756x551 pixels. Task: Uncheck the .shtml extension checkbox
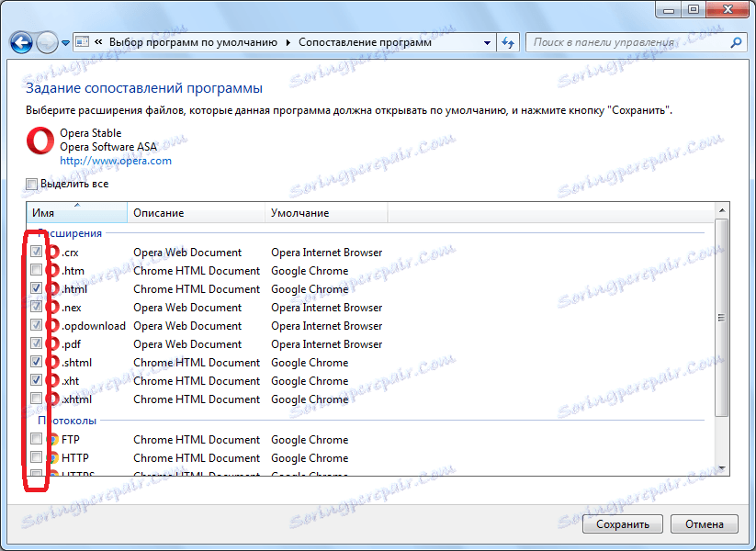tap(36, 361)
